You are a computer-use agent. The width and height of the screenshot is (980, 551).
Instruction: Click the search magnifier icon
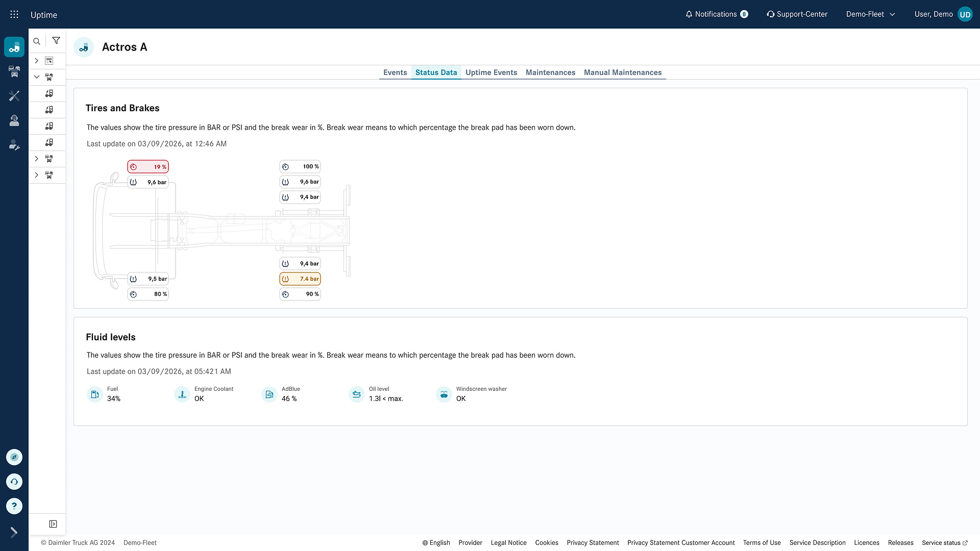pos(37,41)
